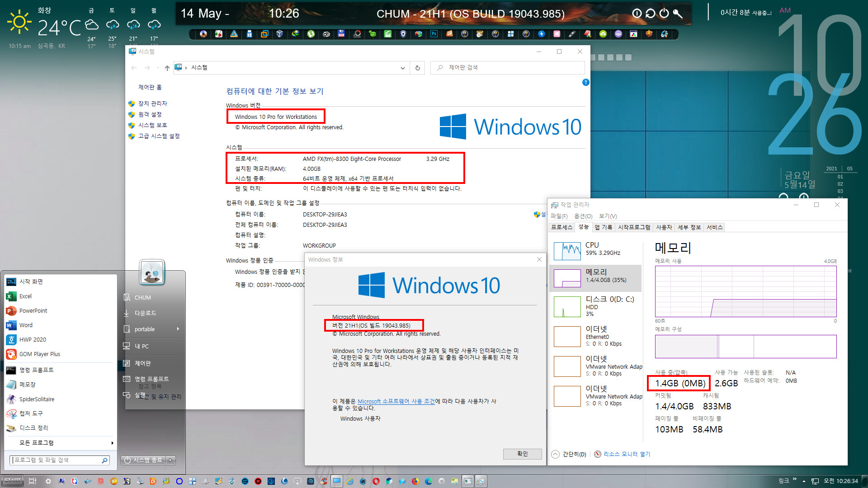Click the 제어판 검색 search field
The height and width of the screenshot is (488, 868).
507,68
